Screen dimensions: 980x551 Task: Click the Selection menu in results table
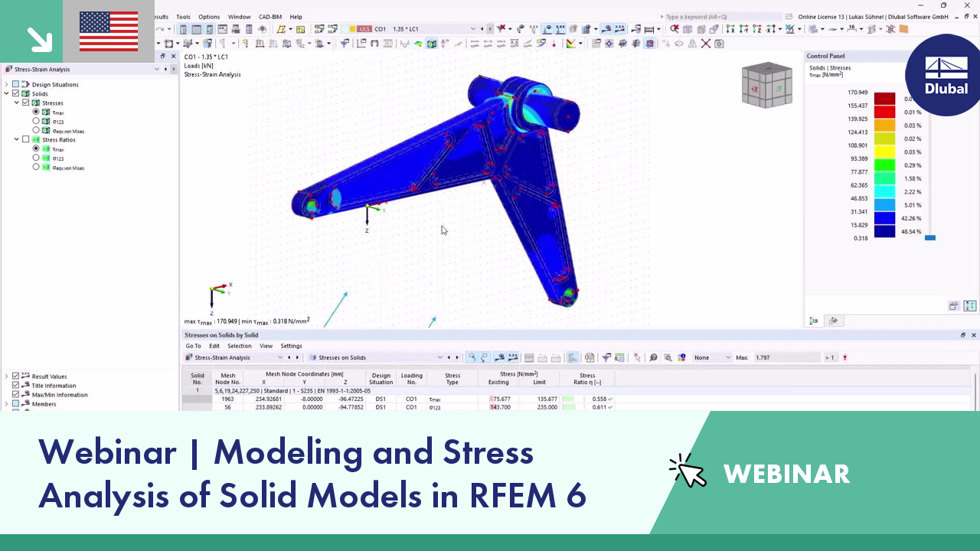coord(240,345)
